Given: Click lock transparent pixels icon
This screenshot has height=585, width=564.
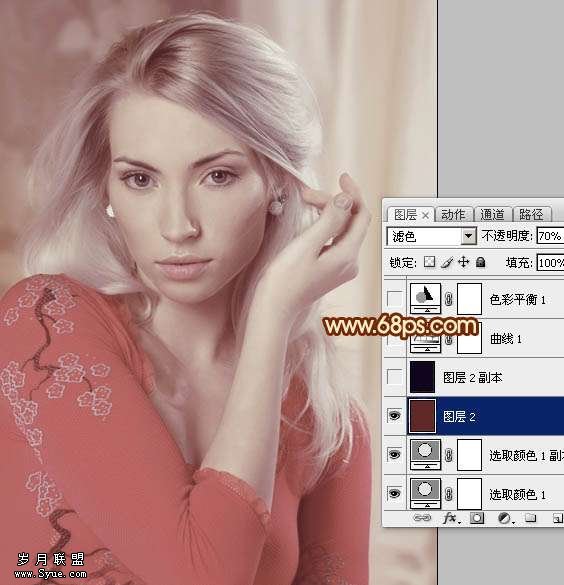Looking at the screenshot, I should coord(430,262).
